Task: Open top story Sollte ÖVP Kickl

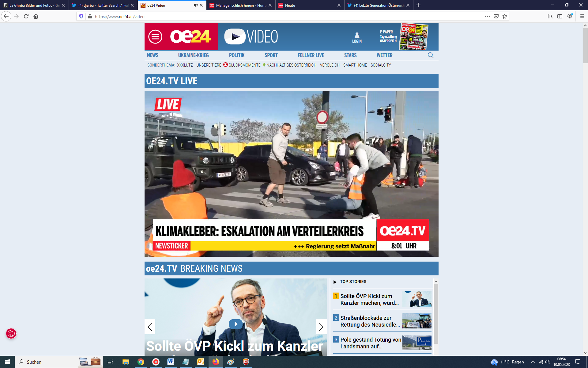Action: [x=382, y=299]
